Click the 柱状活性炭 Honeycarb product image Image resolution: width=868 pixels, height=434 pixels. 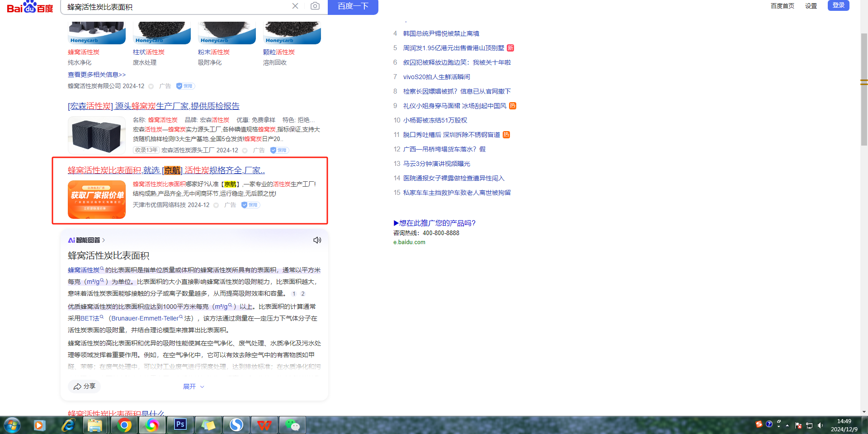click(x=162, y=33)
